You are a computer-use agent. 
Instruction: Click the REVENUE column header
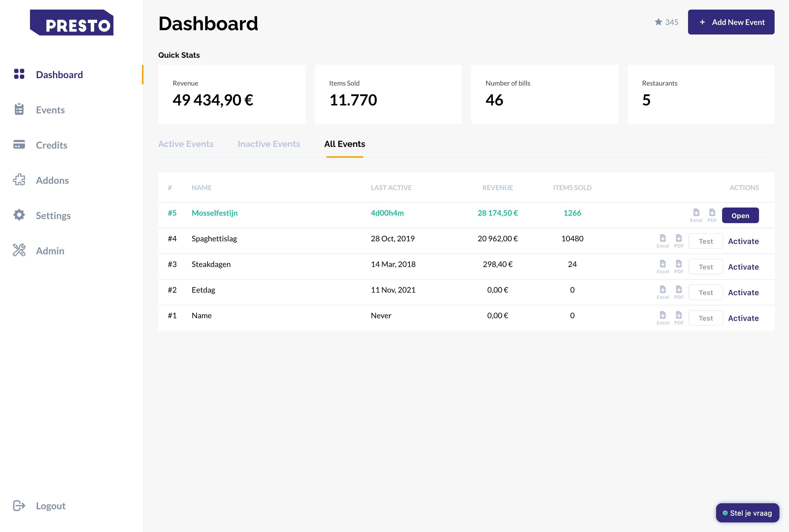[x=497, y=188]
